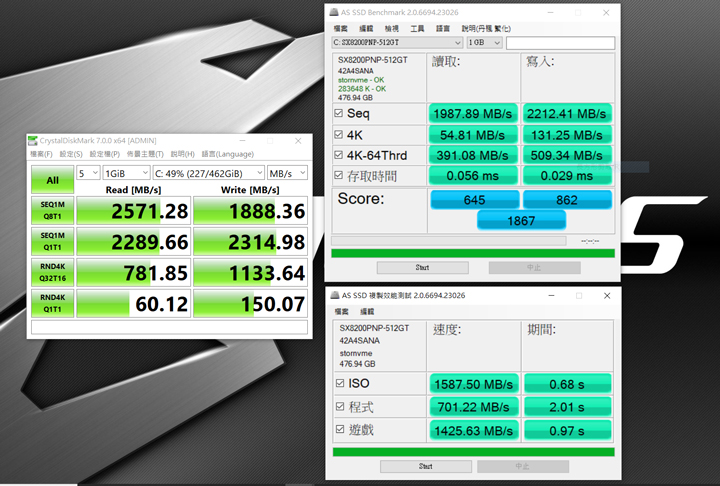Minimize the AS SSD Benchmark window
This screenshot has height=486, width=720.
click(x=551, y=12)
